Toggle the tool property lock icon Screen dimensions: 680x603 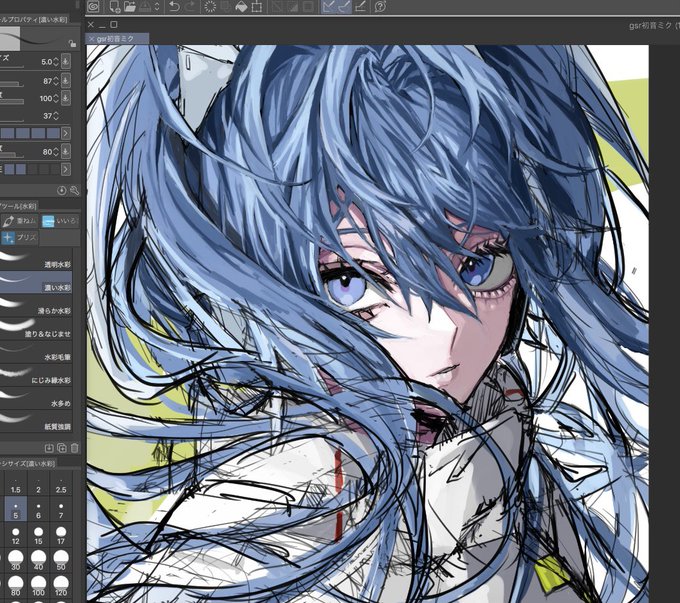click(x=72, y=43)
